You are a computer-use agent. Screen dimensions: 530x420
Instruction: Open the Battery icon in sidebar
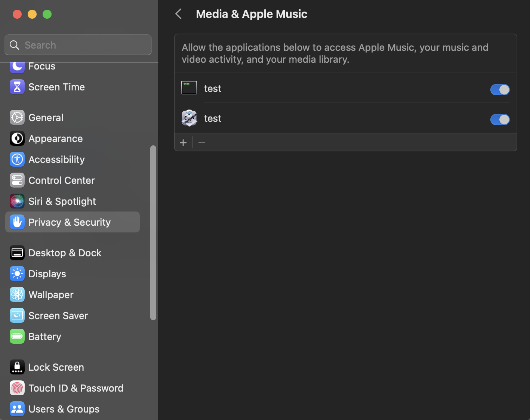(17, 337)
